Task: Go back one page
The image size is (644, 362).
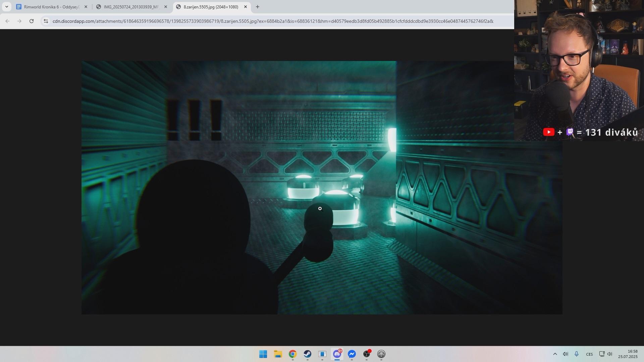Action: pos(7,21)
